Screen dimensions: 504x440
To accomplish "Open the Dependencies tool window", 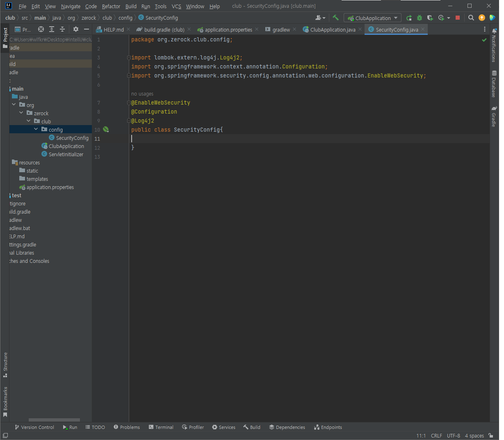I will tap(287, 427).
